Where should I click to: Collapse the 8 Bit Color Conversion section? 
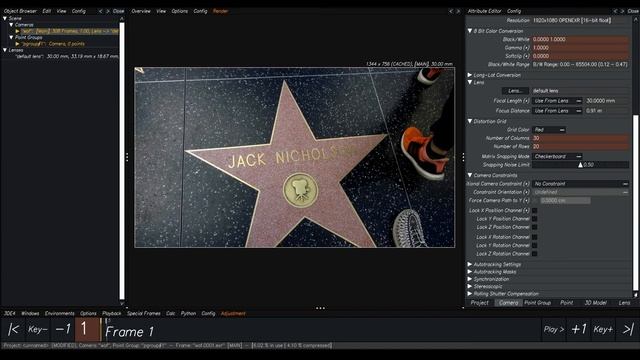[x=470, y=31]
